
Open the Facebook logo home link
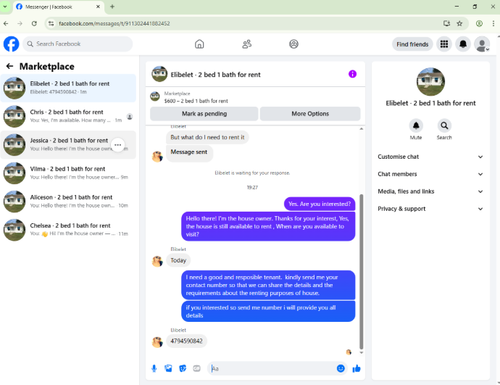click(x=11, y=44)
